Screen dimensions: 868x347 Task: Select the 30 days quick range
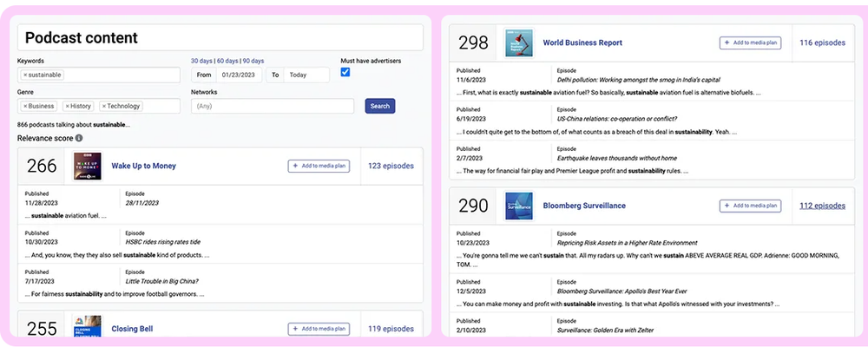coord(202,61)
